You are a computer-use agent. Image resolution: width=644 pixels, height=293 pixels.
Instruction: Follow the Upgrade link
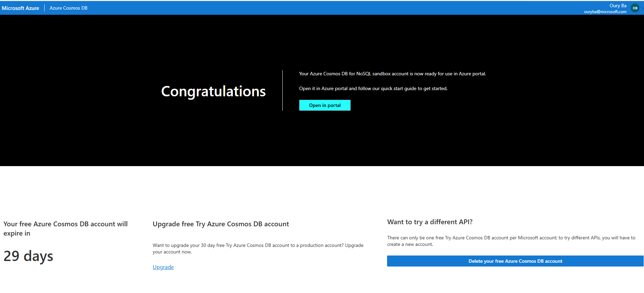point(163,267)
